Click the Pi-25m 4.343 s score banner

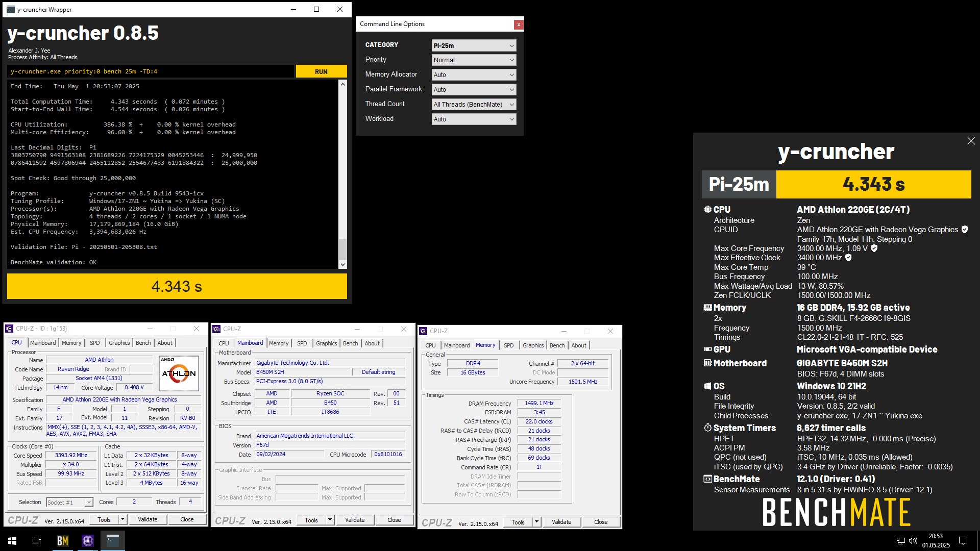[x=837, y=184]
